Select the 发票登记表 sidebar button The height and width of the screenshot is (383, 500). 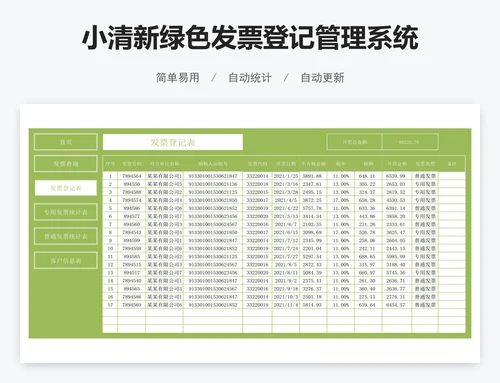[x=66, y=188]
